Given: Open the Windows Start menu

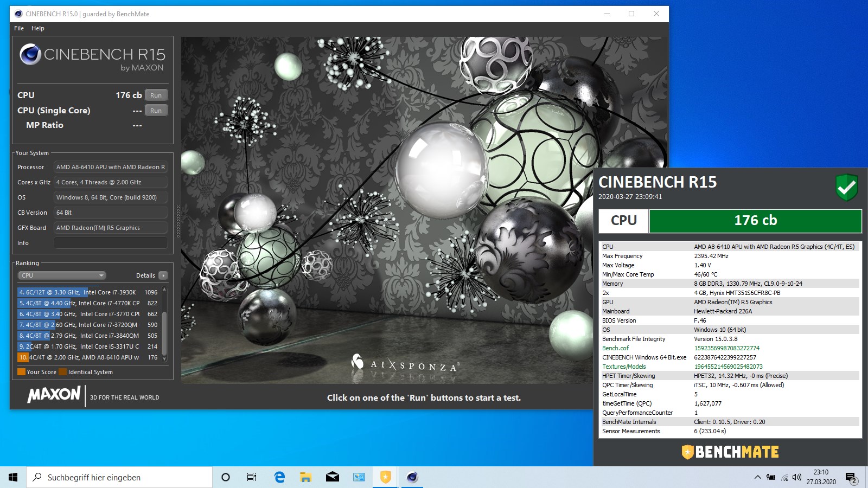Looking at the screenshot, I should (x=13, y=477).
